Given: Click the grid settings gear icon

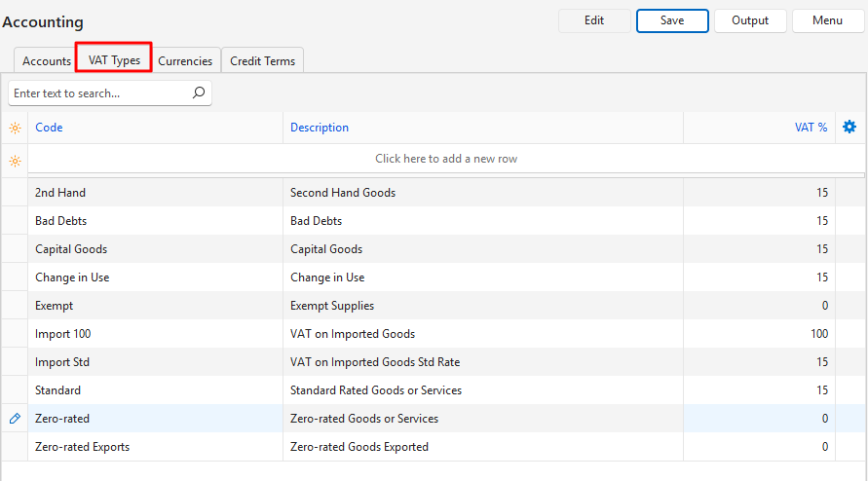Looking at the screenshot, I should point(849,128).
